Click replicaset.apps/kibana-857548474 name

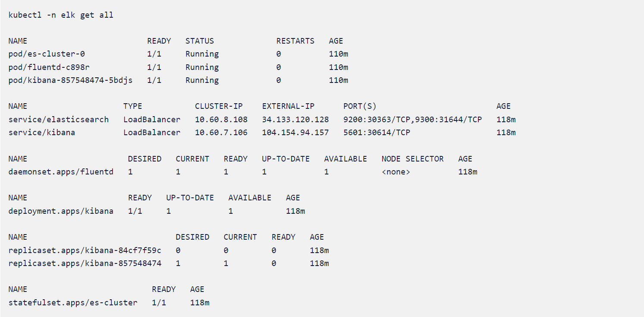tap(85, 263)
